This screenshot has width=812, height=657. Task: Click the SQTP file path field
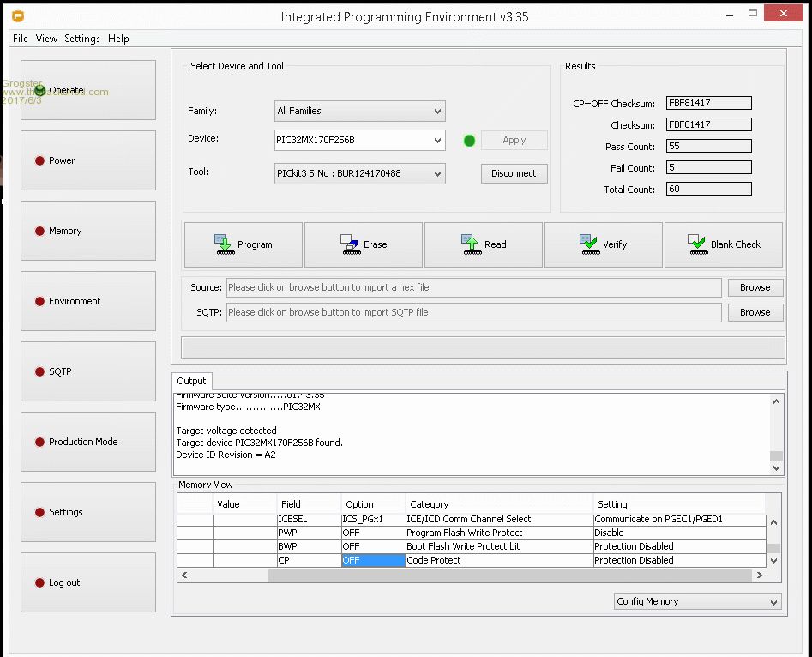(x=473, y=312)
